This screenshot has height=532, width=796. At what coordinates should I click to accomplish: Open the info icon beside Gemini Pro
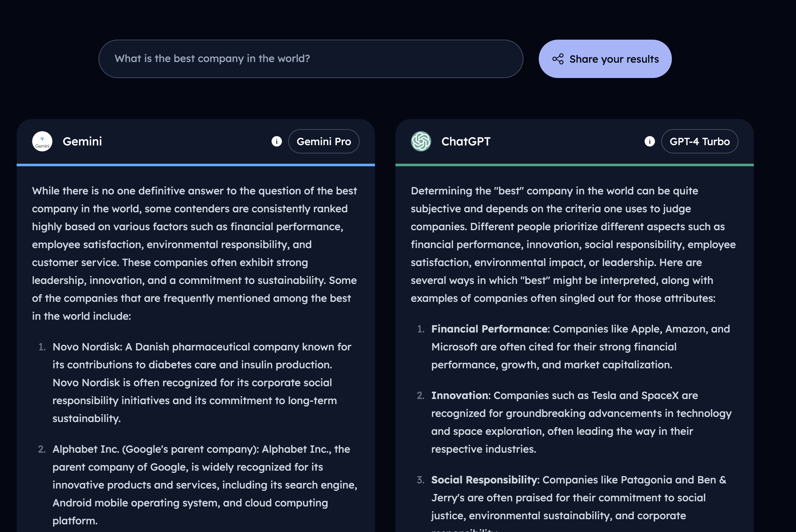coord(276,141)
